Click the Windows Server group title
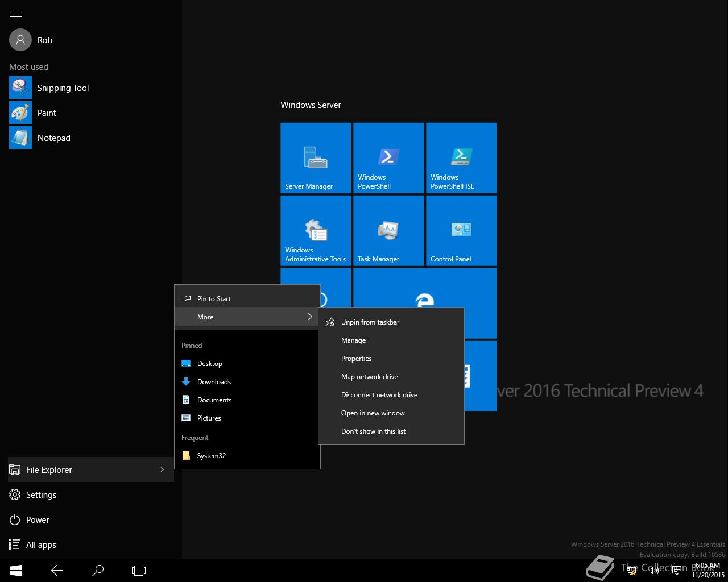 311,105
